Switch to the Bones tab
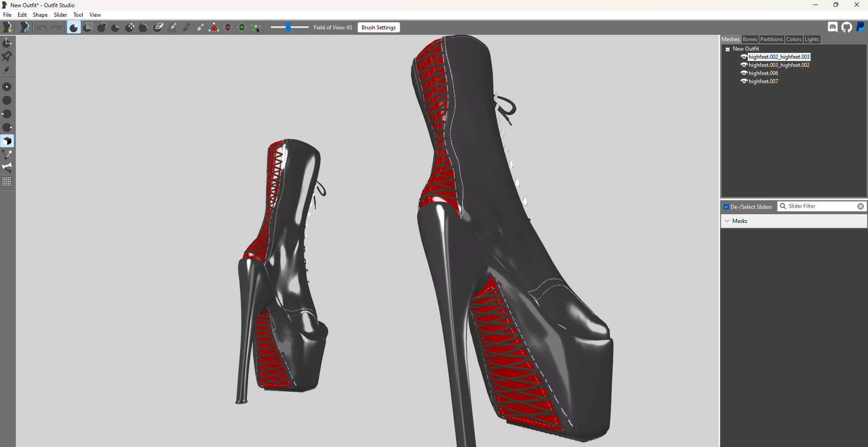Image resolution: width=868 pixels, height=447 pixels. click(750, 39)
